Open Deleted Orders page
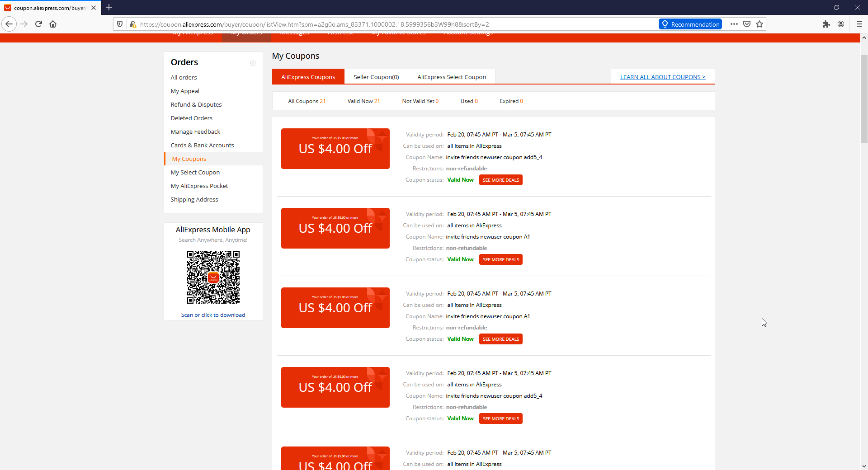 tap(192, 118)
